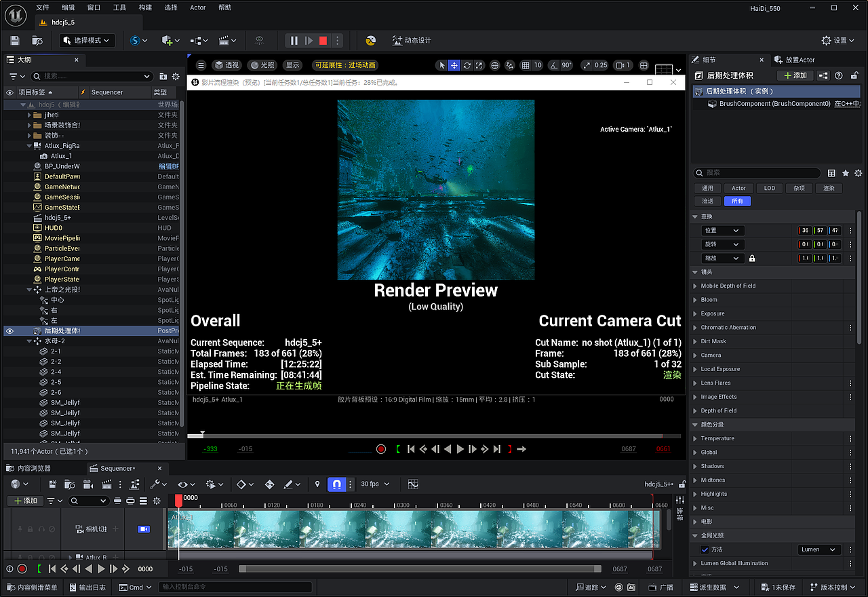868x597 pixels.
Task: Activate the rotate tool in viewport
Action: [467, 65]
